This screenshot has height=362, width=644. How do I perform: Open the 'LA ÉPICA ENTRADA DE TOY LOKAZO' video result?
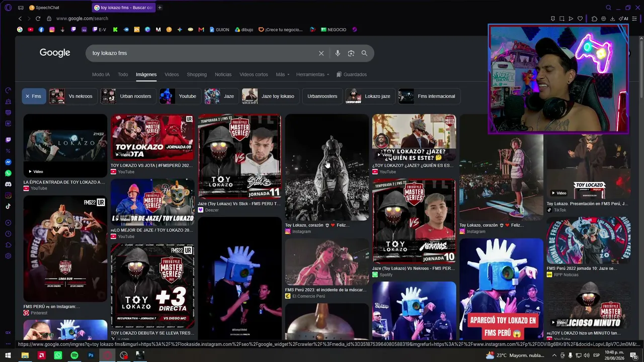65,146
